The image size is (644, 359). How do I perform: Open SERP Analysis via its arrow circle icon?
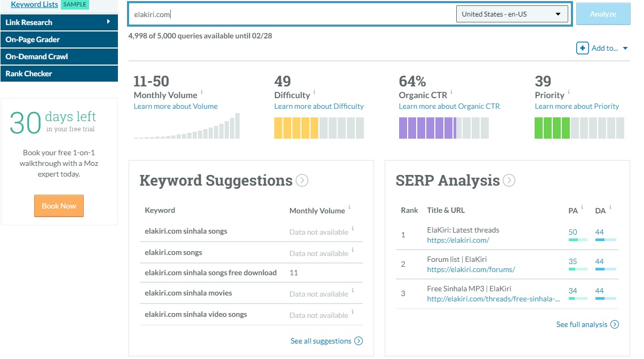[x=509, y=180]
